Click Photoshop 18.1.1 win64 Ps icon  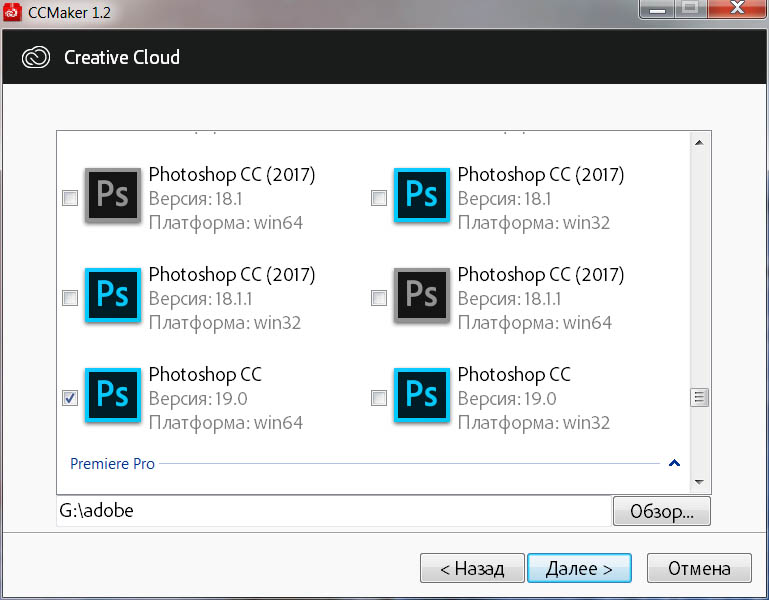pos(422,294)
